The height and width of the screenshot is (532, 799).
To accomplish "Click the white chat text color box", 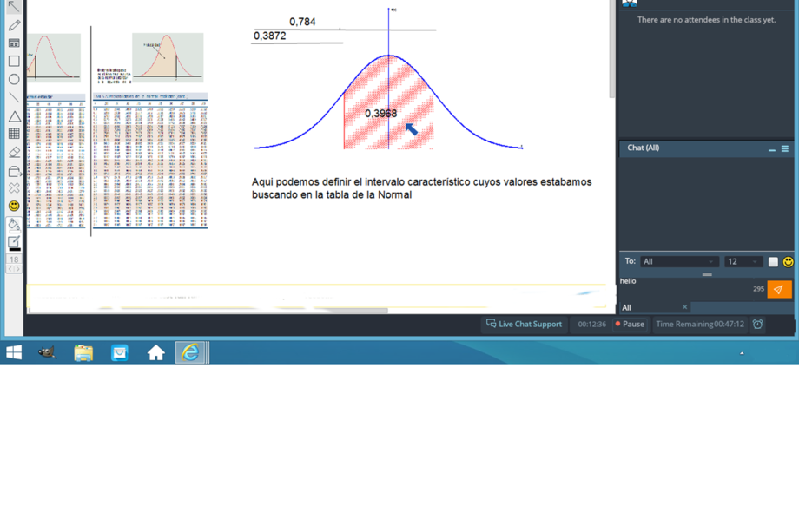I will (x=773, y=261).
